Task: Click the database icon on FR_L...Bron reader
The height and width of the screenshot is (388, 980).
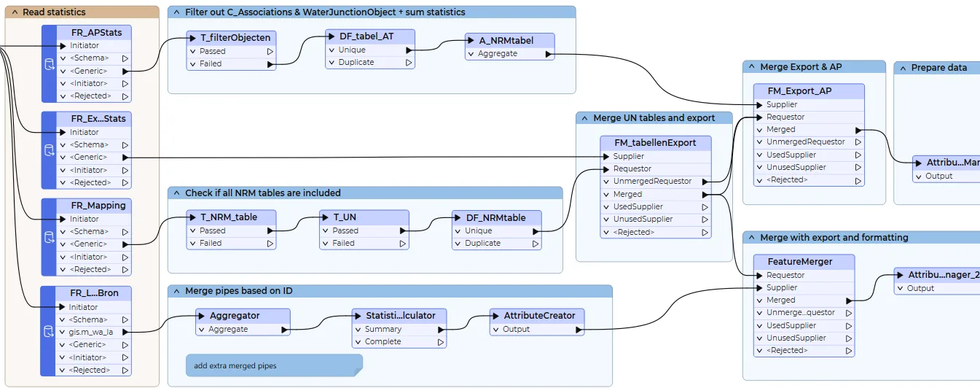Action: [49, 332]
